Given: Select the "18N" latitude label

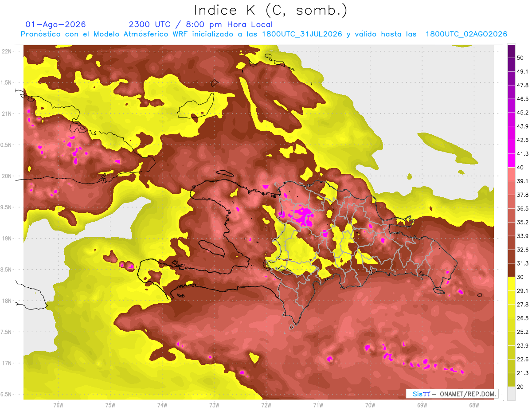Looking at the screenshot, I should pyautogui.click(x=8, y=301).
